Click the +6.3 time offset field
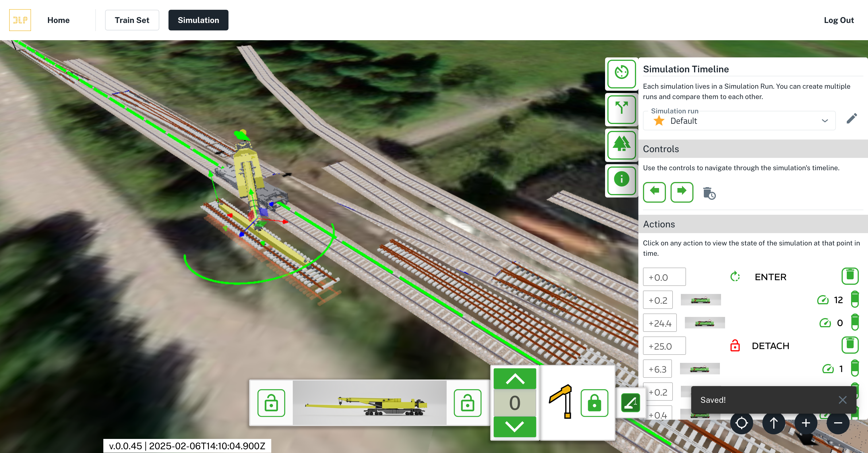Screen dimensions: 868x453 coord(657,368)
